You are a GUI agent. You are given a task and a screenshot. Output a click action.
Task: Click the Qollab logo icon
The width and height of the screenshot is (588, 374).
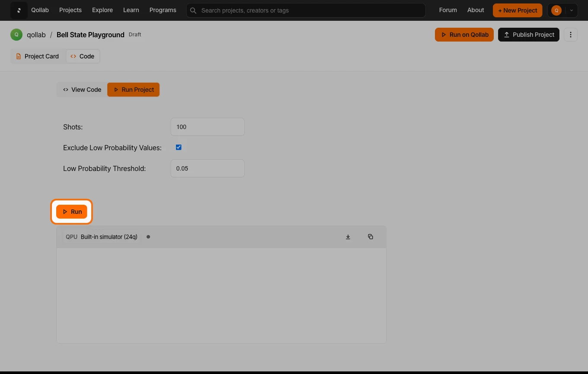[19, 10]
